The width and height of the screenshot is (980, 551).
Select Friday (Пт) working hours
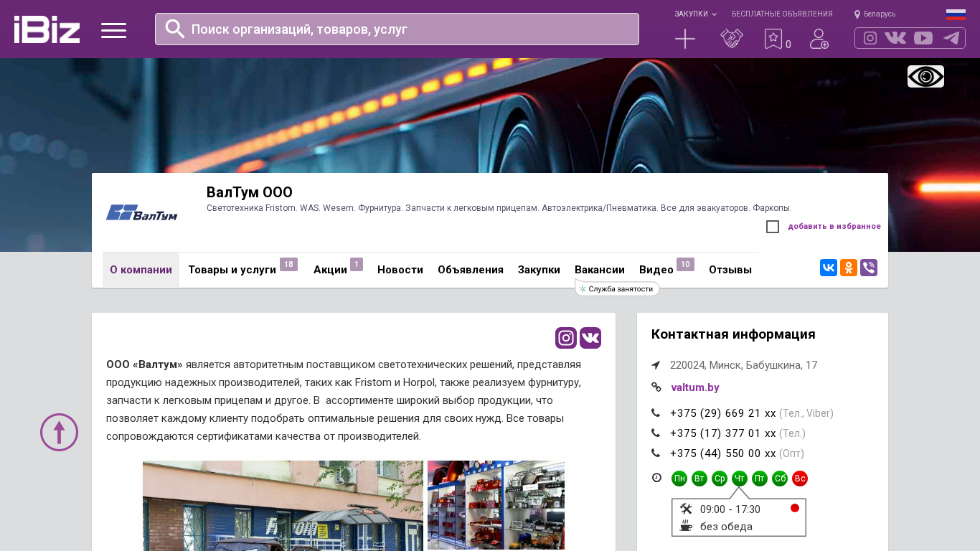760,479
